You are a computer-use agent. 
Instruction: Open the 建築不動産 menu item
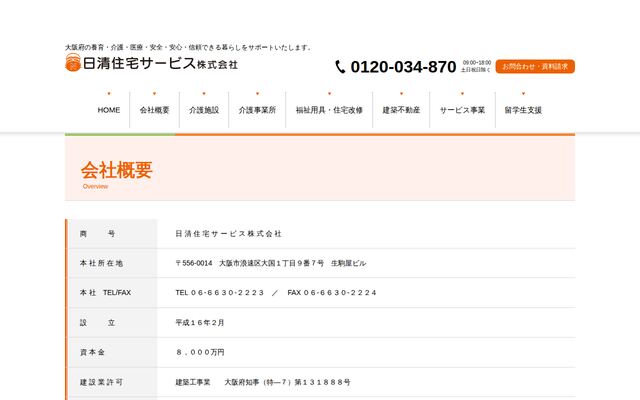point(401,110)
